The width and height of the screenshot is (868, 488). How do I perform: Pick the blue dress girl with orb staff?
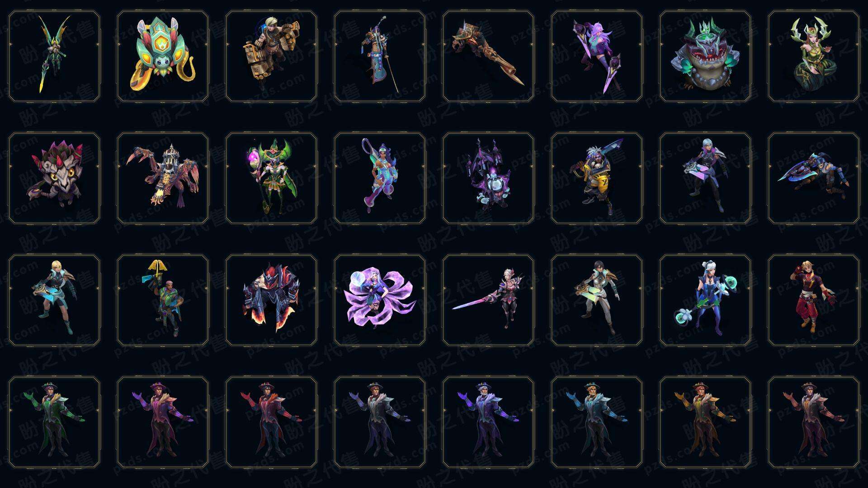705,300
